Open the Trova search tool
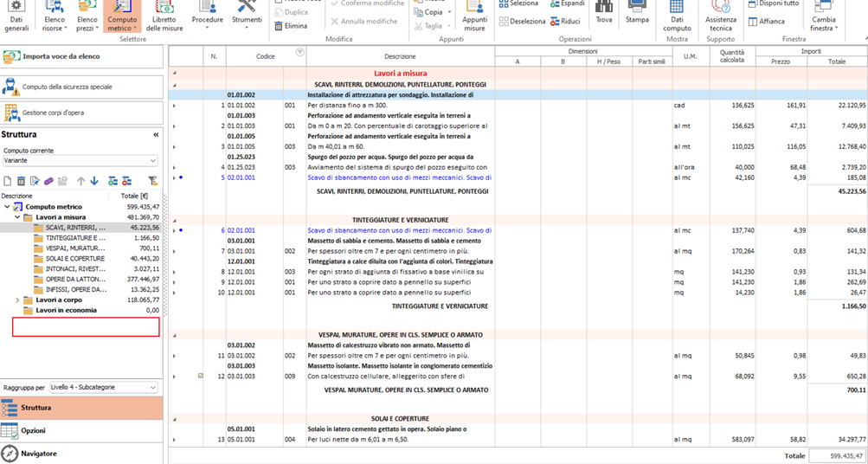Image resolution: width=868 pixels, height=464 pixels. [604, 14]
